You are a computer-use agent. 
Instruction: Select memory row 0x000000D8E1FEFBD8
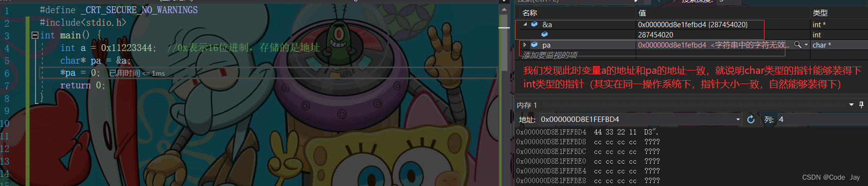(588, 142)
